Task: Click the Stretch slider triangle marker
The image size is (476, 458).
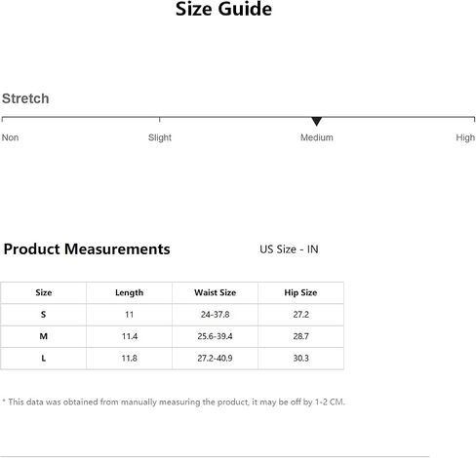Action: coord(316,122)
